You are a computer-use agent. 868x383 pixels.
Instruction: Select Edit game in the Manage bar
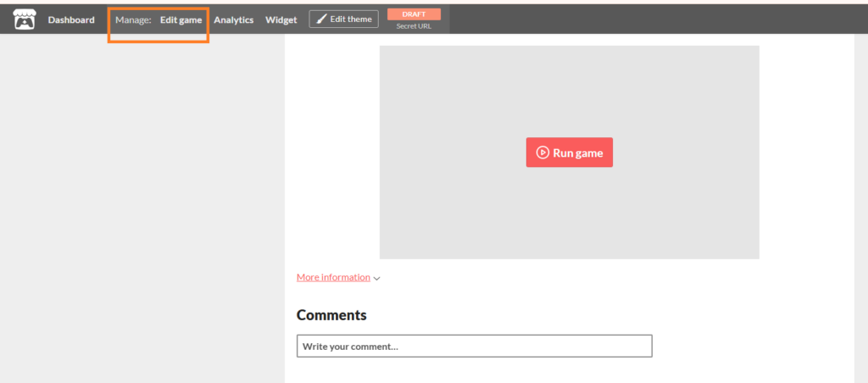pos(181,19)
